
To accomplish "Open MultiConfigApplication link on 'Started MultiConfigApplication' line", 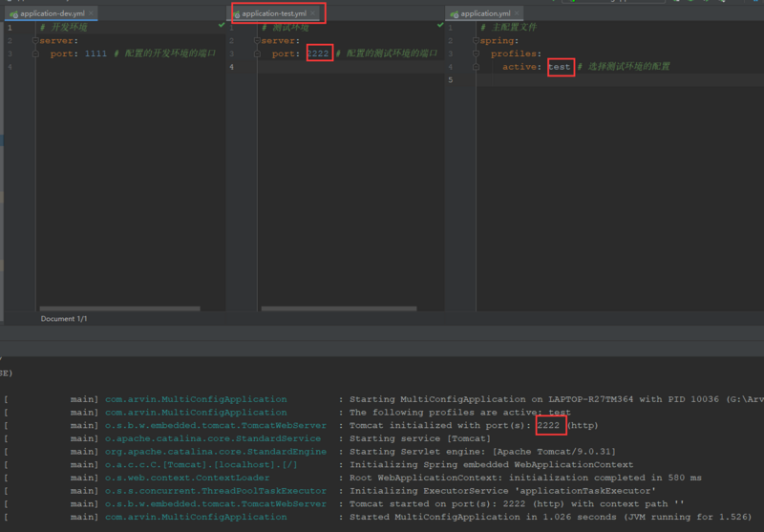I will [196, 518].
